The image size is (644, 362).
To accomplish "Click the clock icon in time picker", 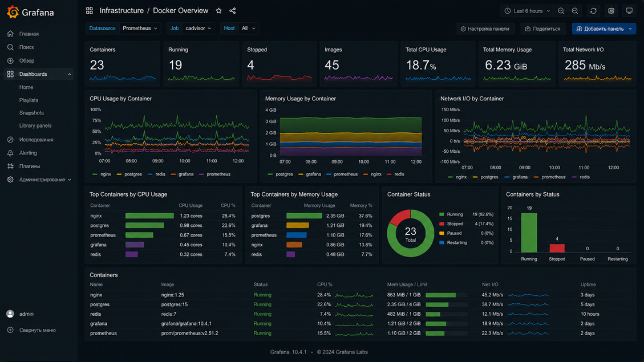I will click(508, 11).
